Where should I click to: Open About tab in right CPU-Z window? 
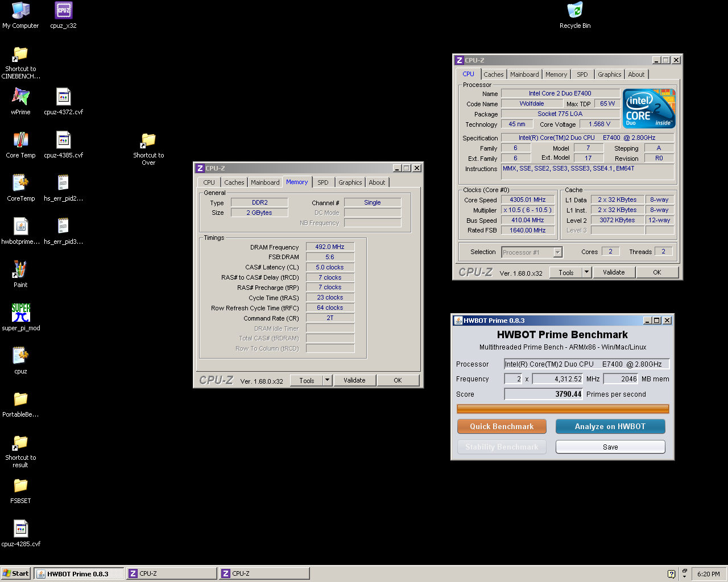[x=636, y=74]
